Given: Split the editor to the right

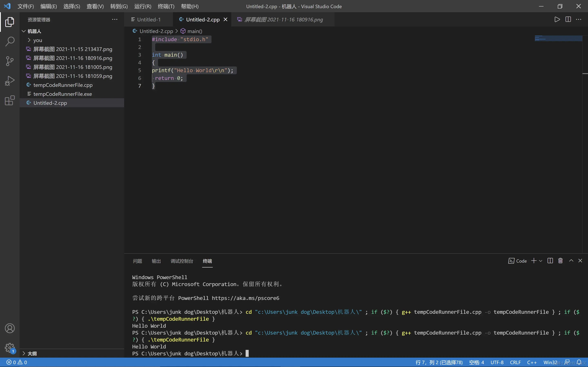Looking at the screenshot, I should (x=568, y=19).
